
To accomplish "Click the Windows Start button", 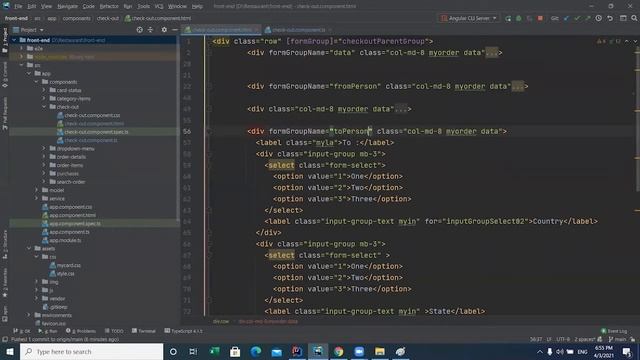I will coord(10,351).
